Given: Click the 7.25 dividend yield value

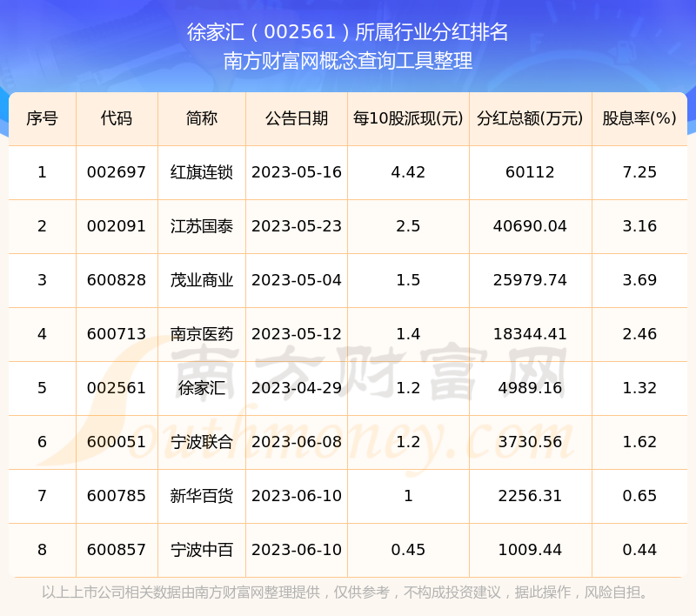Looking at the screenshot, I should pos(639,172).
